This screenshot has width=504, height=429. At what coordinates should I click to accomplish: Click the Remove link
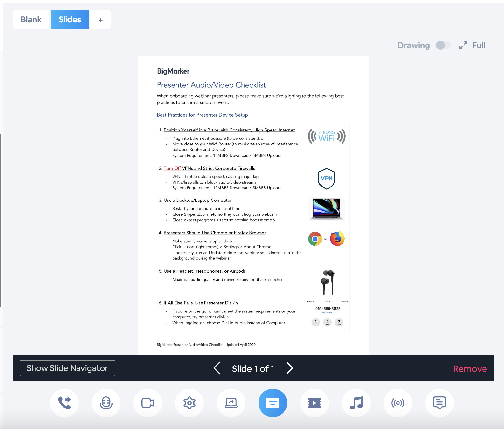tap(470, 369)
